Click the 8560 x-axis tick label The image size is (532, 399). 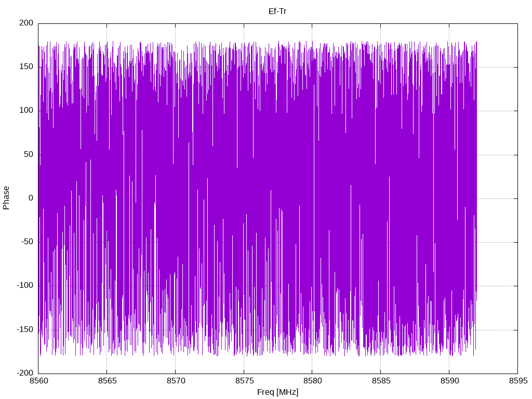coord(38,381)
